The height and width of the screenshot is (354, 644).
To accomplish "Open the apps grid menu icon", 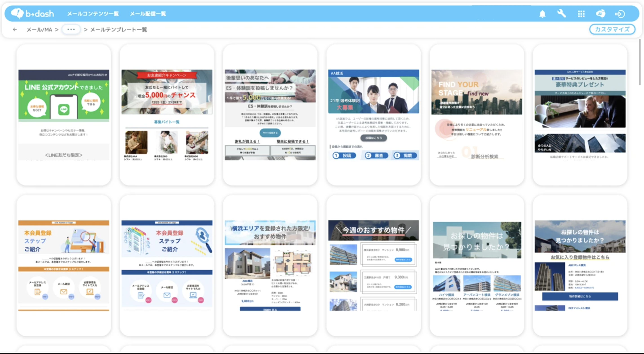I will pos(581,14).
